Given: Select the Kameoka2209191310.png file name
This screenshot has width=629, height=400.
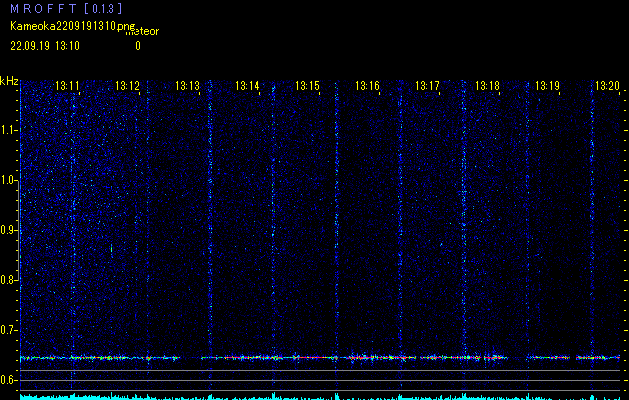Looking at the screenshot, I should [73, 26].
